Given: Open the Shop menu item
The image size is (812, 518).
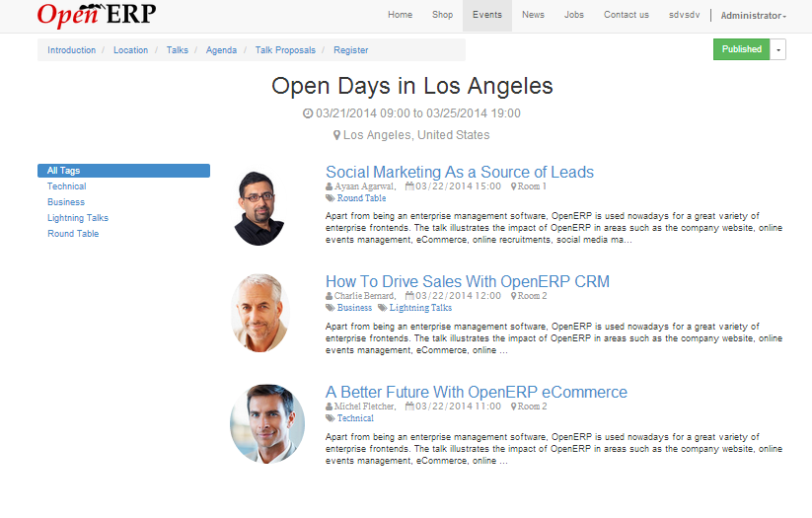Looking at the screenshot, I should (442, 15).
